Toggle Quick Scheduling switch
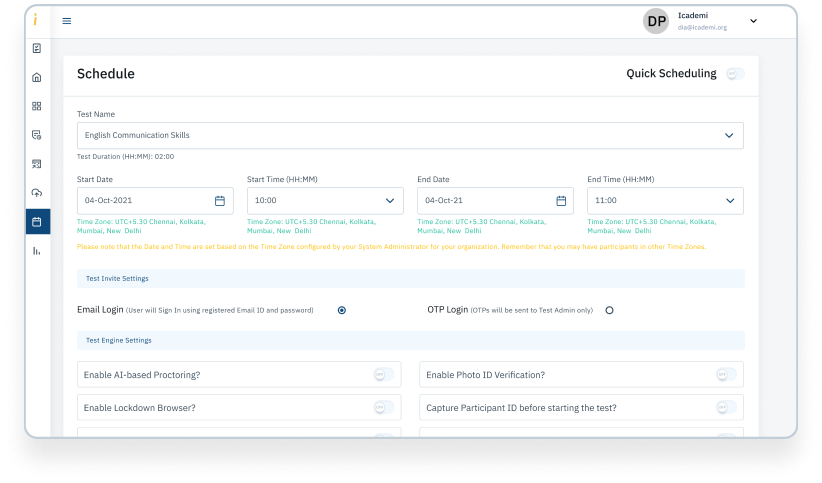822x483 pixels. (x=735, y=74)
